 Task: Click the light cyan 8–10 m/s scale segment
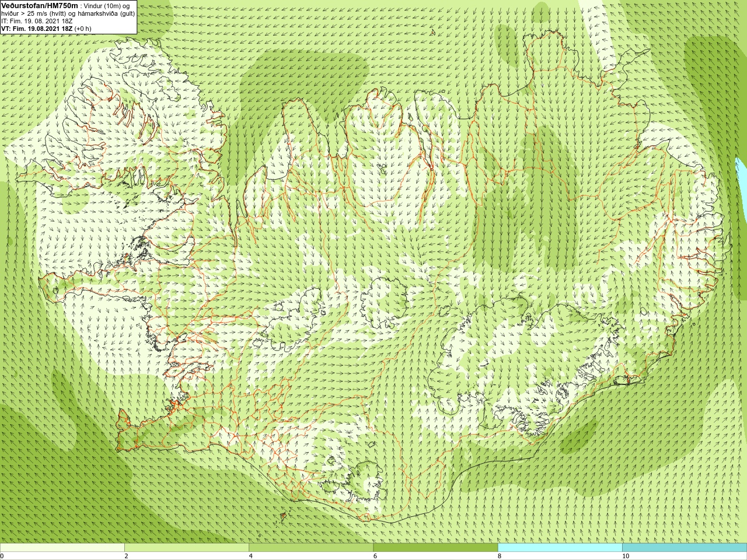560,548
